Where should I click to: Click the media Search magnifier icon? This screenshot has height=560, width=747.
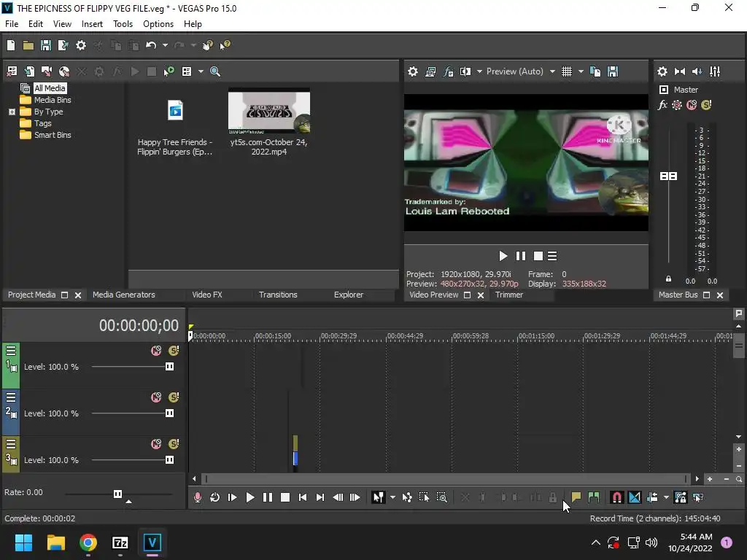tap(215, 71)
